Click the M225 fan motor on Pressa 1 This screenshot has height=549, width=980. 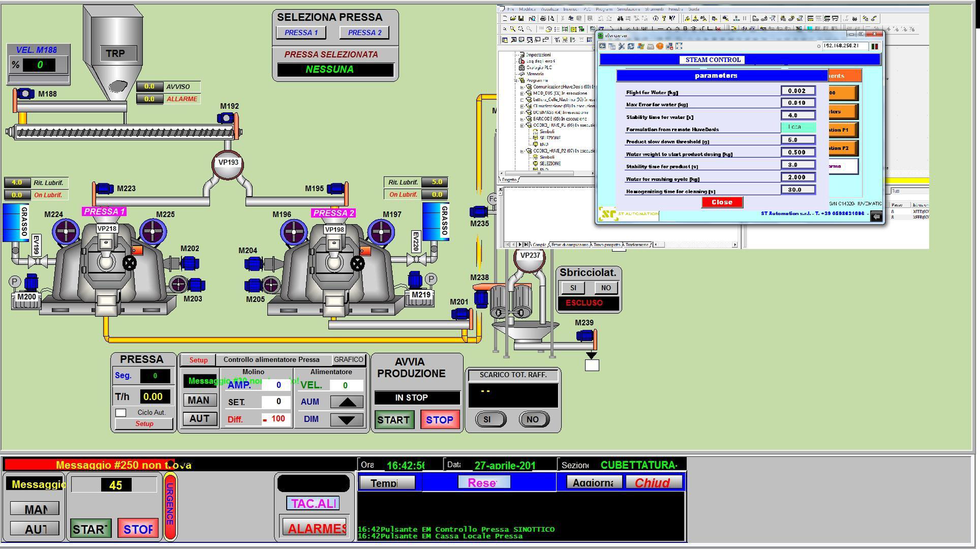coord(153,232)
